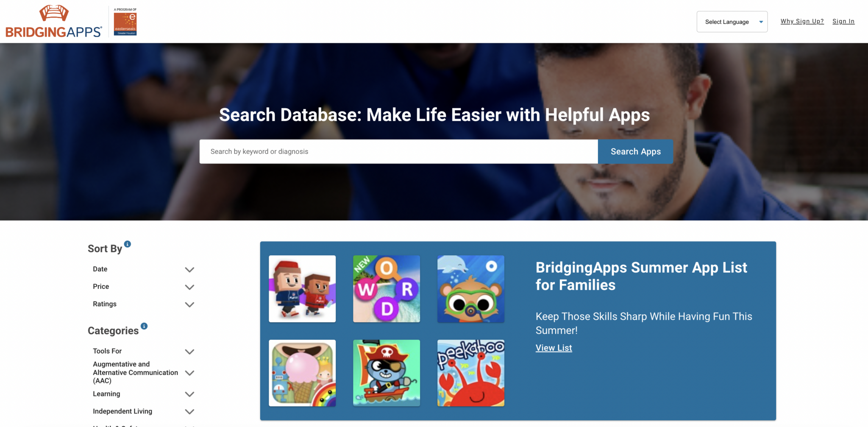Open the Categories info tooltip icon
Screen dimensions: 868x427
[143, 326]
